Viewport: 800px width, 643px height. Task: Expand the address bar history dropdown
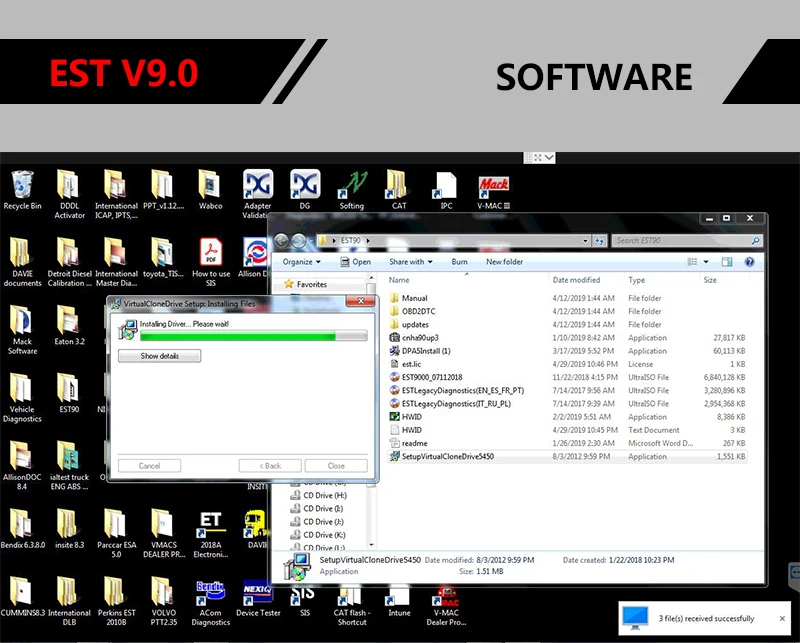585,241
